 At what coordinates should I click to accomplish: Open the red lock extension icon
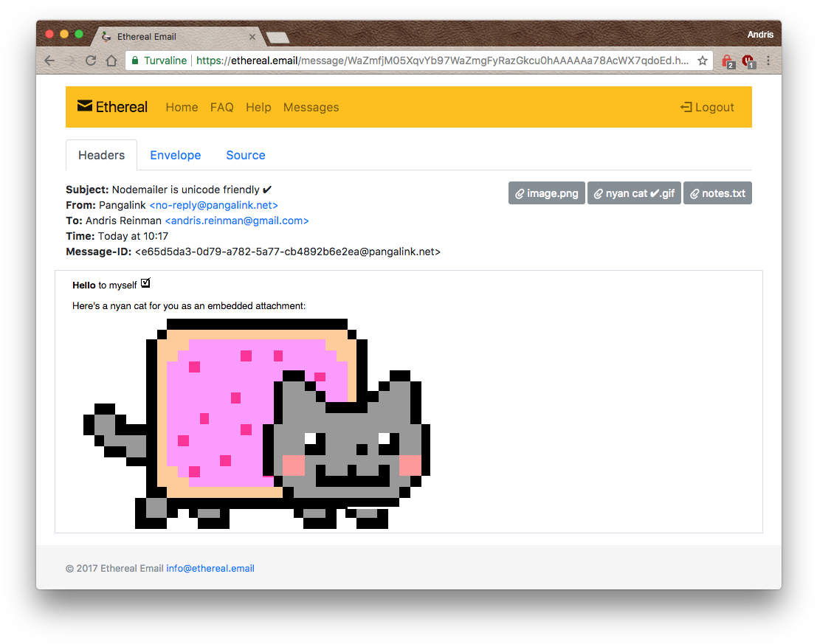(x=727, y=60)
